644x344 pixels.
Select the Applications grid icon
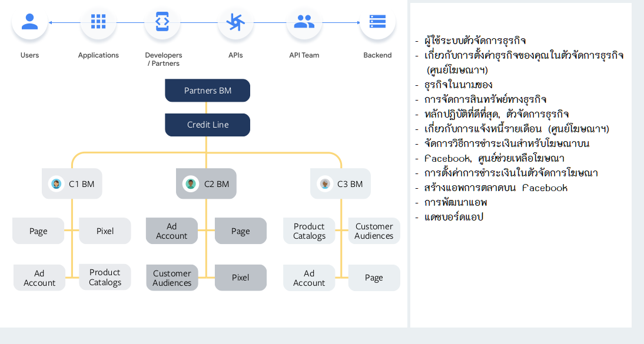pos(98,22)
